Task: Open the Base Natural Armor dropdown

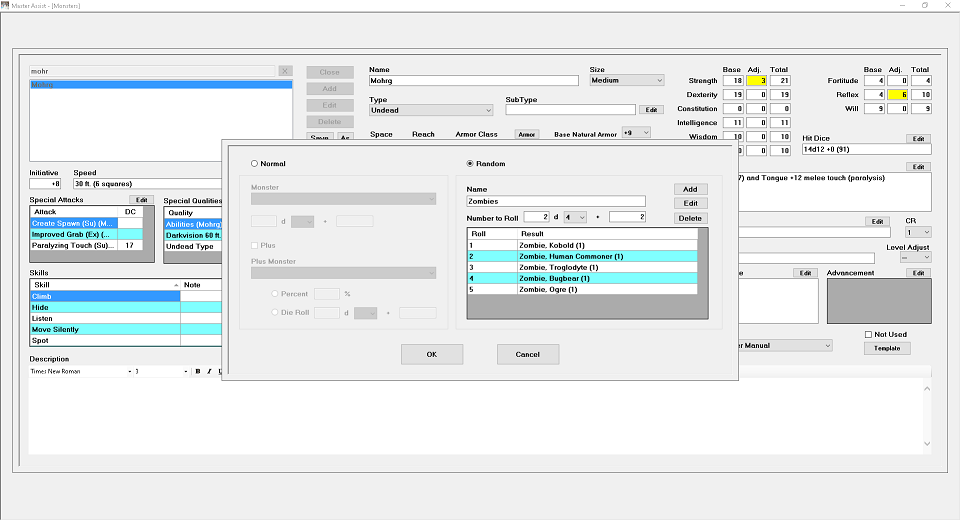Action: 636,133
